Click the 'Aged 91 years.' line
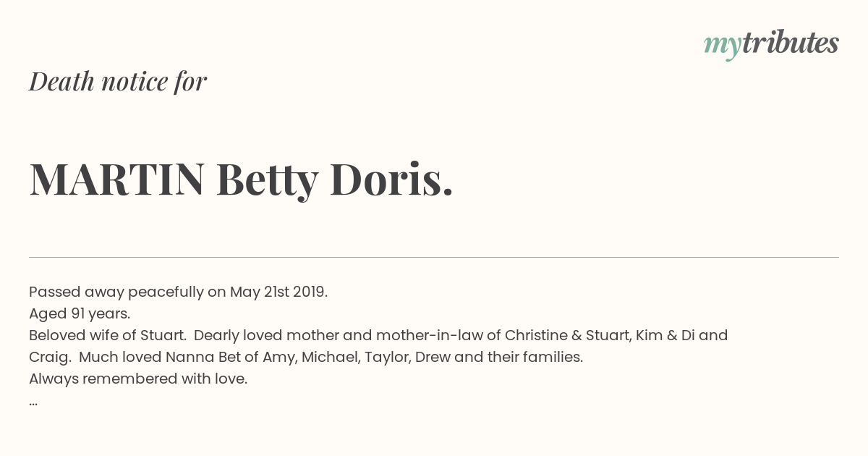868x456 pixels. [x=80, y=314]
